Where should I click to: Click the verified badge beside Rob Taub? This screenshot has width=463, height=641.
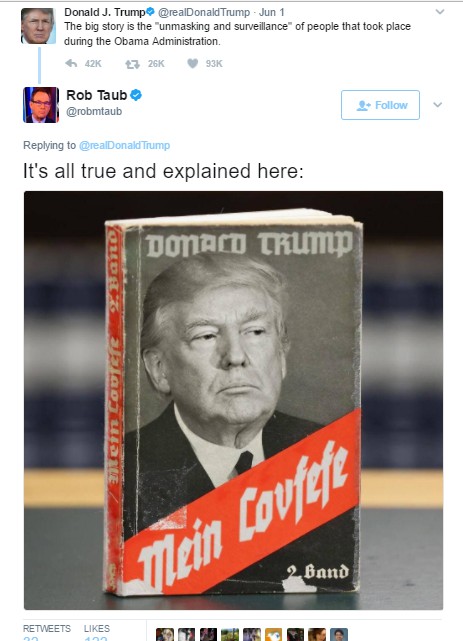point(136,95)
